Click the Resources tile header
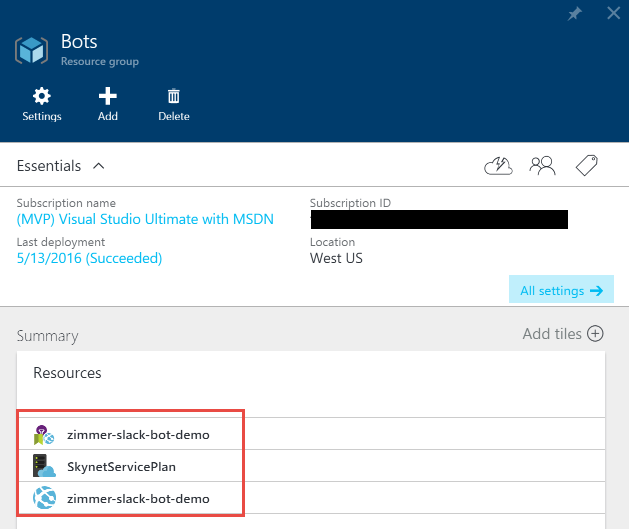629x529 pixels. (67, 373)
